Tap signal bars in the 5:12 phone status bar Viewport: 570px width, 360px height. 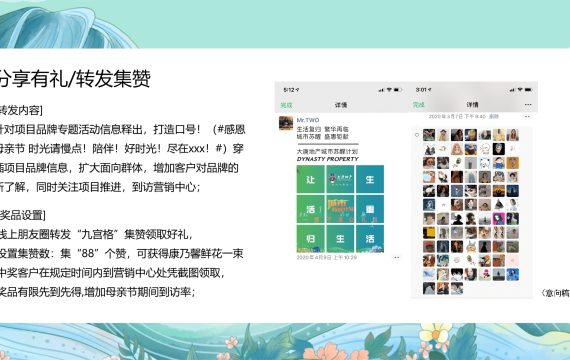tap(381, 90)
